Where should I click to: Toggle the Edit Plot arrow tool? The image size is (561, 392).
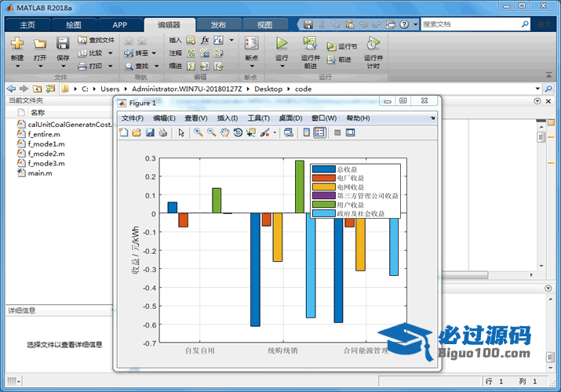tap(181, 133)
